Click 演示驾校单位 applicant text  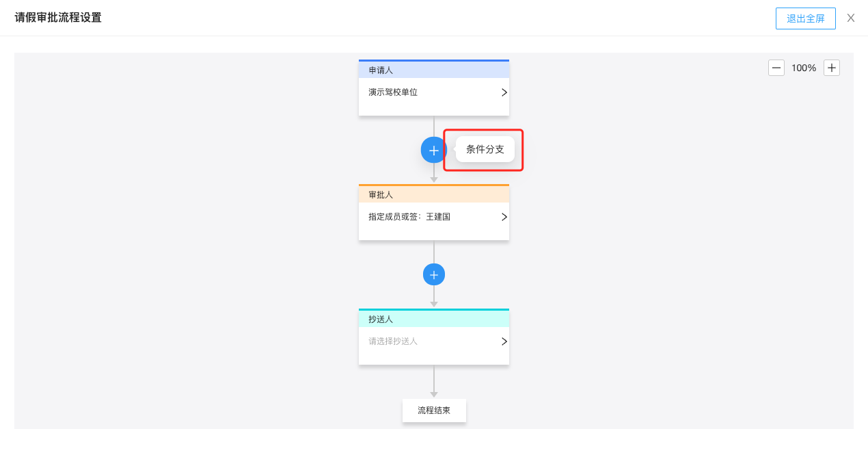tap(393, 92)
